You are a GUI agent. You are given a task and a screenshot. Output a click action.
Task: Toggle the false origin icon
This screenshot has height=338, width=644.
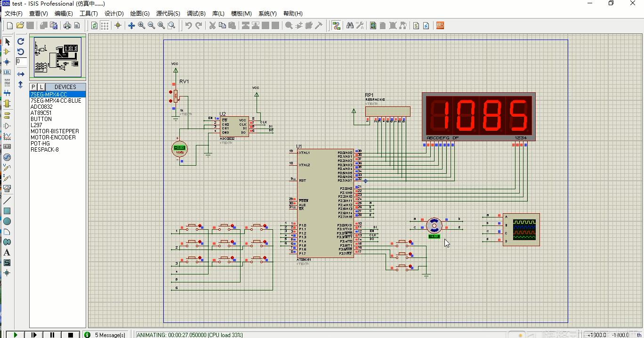coord(118,25)
